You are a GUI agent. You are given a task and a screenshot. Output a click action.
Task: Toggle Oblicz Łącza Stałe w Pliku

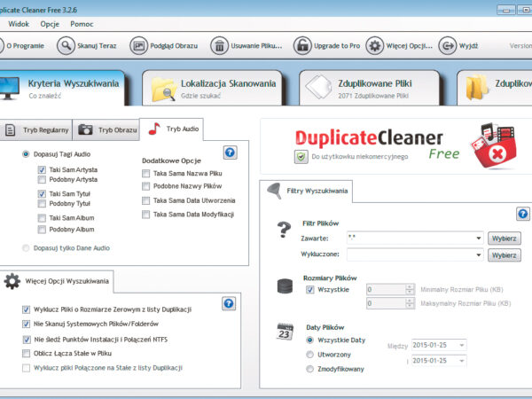pos(26,352)
